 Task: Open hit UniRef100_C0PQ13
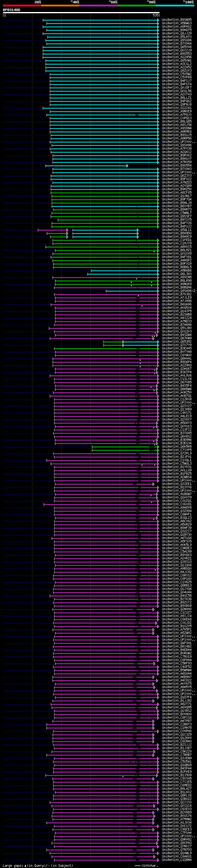click(x=177, y=118)
